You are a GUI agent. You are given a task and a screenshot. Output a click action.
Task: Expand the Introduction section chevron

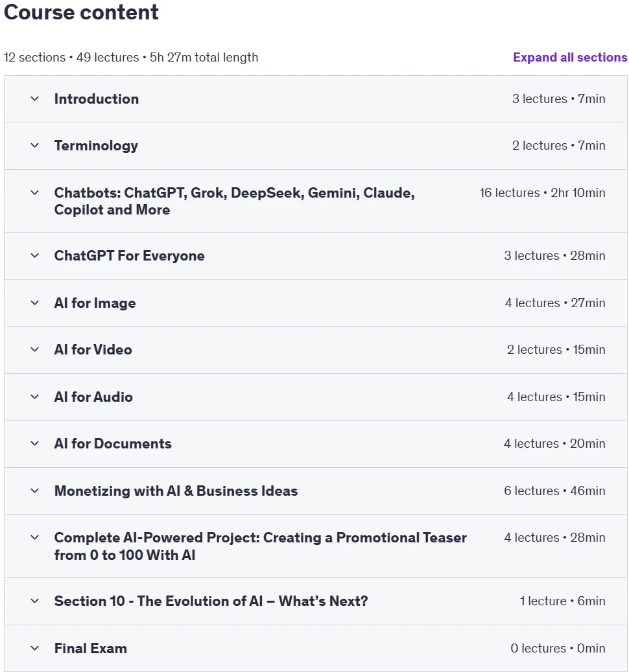click(x=35, y=99)
